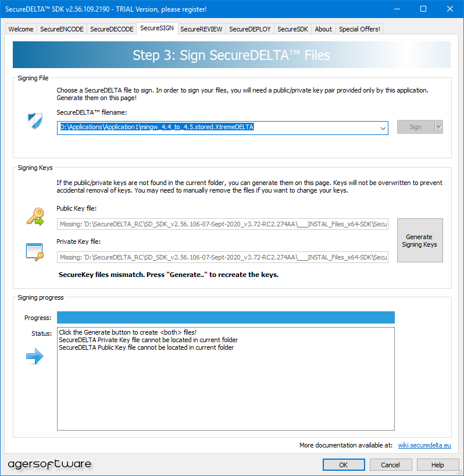Show the About tab

point(323,29)
